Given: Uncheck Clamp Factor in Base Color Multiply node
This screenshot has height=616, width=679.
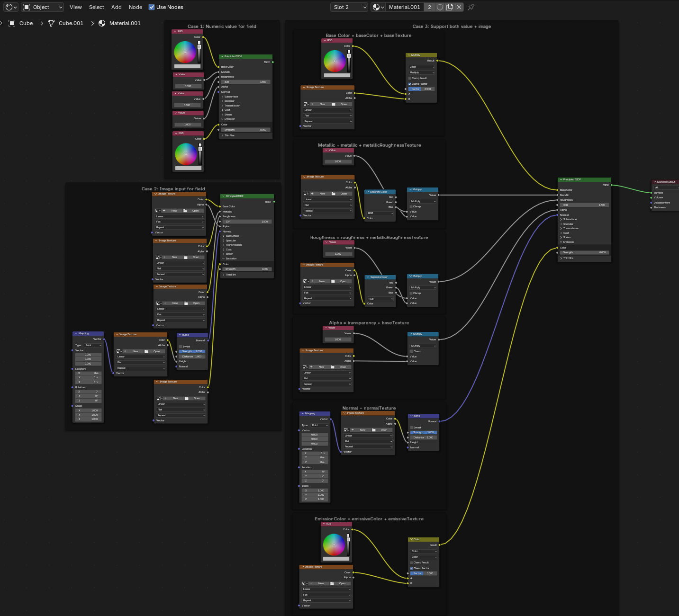Looking at the screenshot, I should [x=410, y=84].
